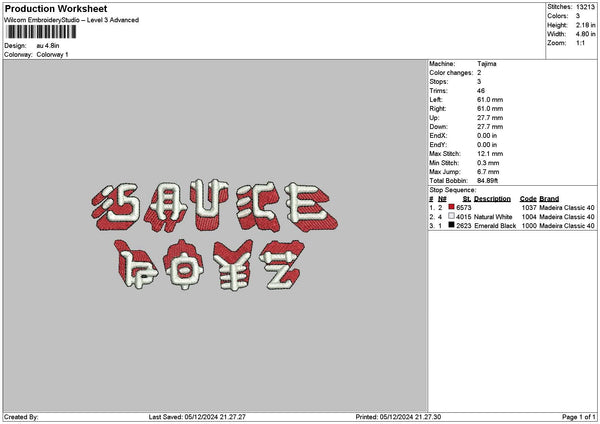Click the Wilcom EmbroideryStudio Level 3 Advanced text
Screen dimensions: 600x424
(x=72, y=20)
